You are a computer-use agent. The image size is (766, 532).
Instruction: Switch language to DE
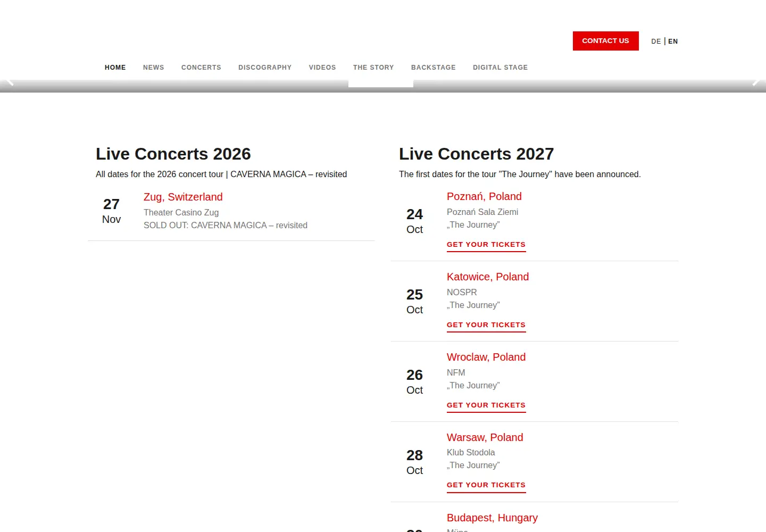pos(656,41)
